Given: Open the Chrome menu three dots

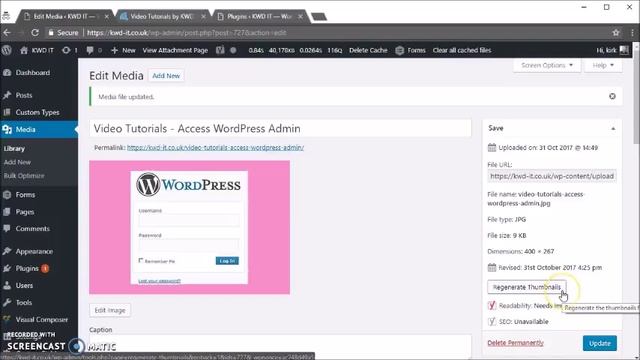Looking at the screenshot, I should pos(632,33).
